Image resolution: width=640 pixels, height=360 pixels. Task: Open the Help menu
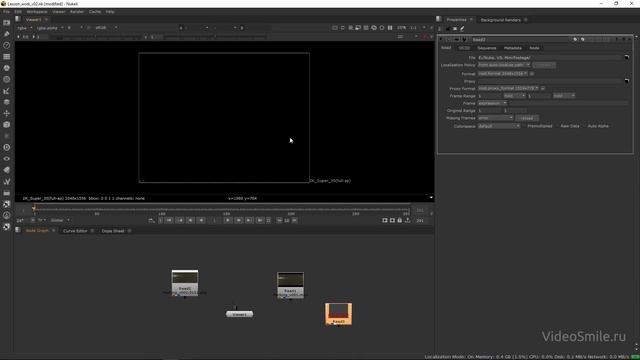pos(110,12)
